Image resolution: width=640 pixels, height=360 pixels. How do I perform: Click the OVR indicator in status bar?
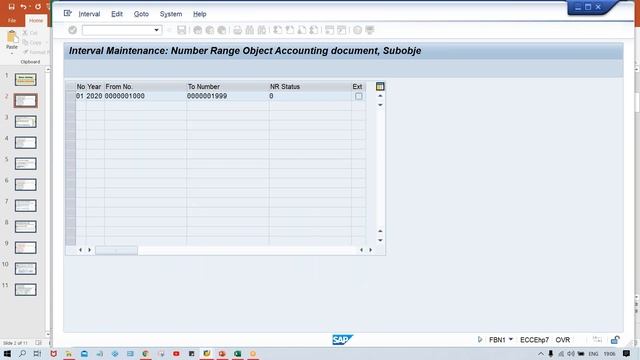562,340
